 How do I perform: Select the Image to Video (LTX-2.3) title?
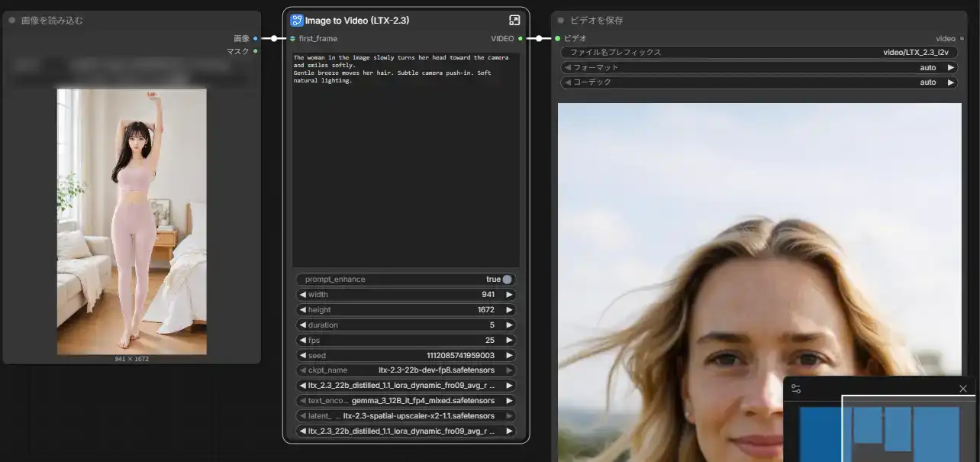click(x=357, y=21)
